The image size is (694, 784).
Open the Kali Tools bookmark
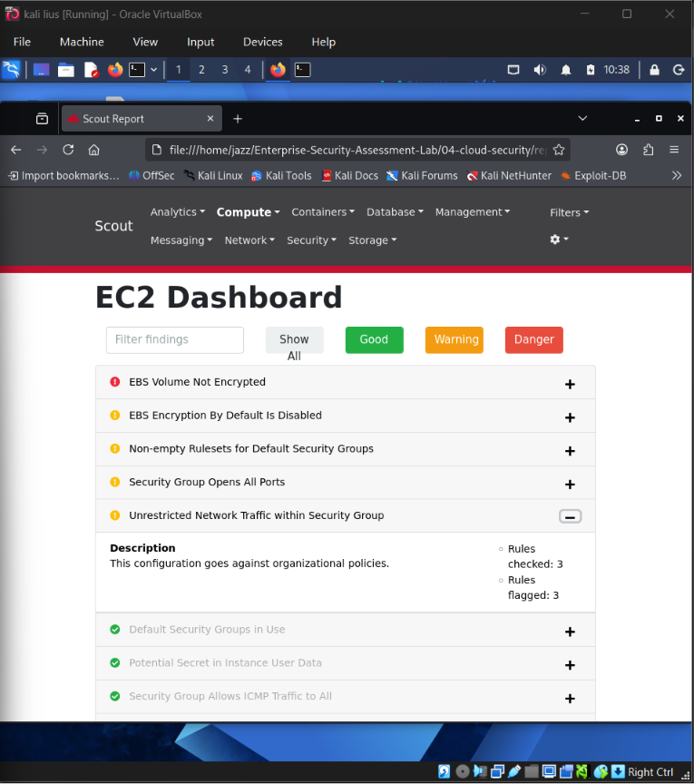[281, 175]
